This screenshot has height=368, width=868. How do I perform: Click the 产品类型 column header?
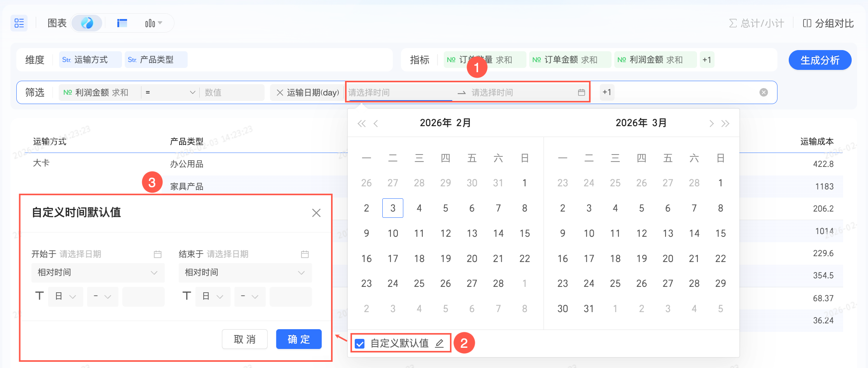(186, 142)
